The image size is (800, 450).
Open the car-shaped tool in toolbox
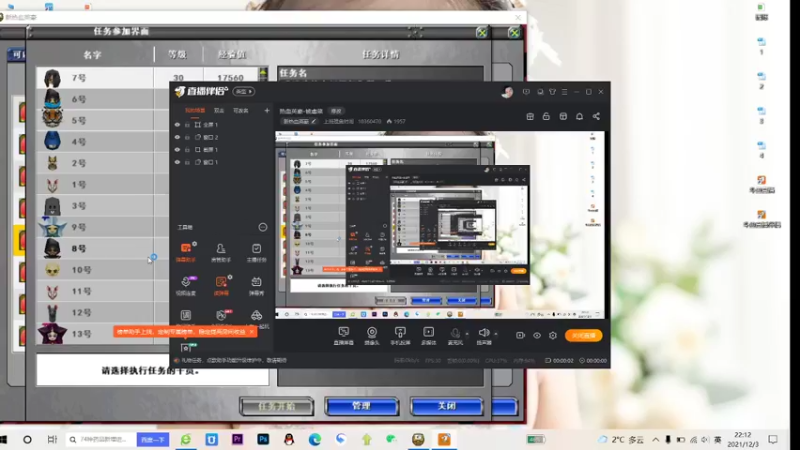click(256, 315)
